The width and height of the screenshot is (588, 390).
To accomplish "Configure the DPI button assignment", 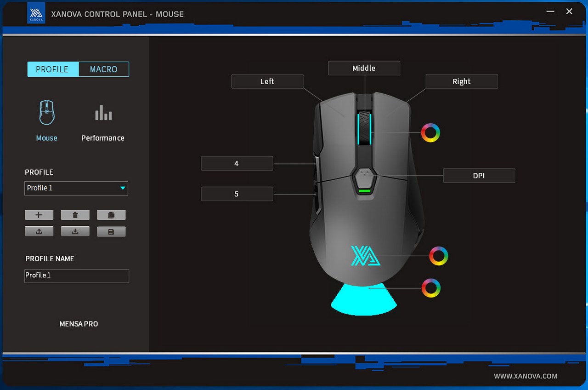I will pyautogui.click(x=479, y=176).
